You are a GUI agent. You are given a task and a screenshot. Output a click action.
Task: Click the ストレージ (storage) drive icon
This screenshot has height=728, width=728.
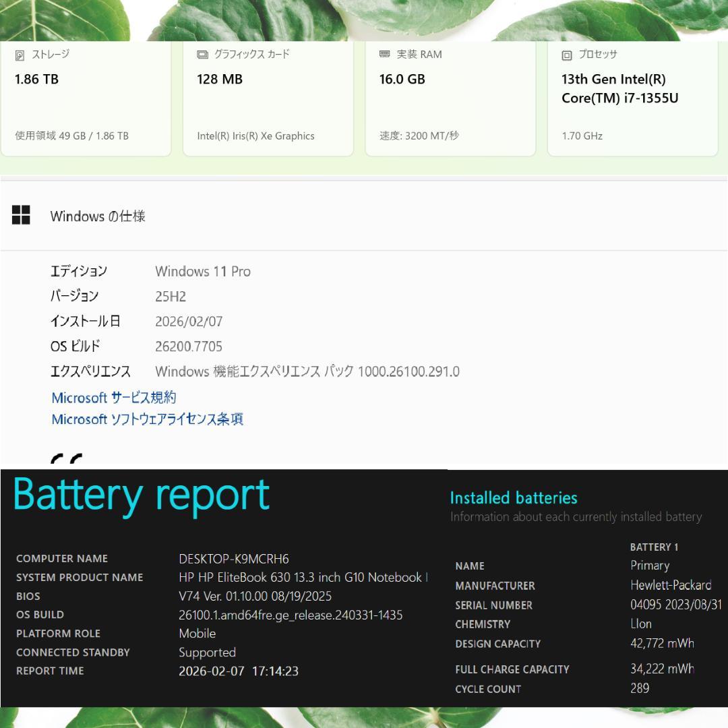click(x=21, y=55)
